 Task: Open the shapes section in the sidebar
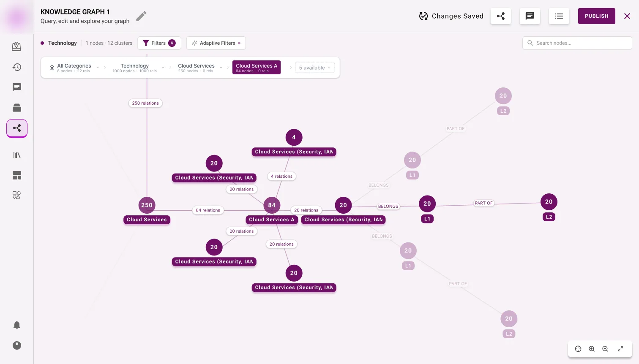click(16, 195)
